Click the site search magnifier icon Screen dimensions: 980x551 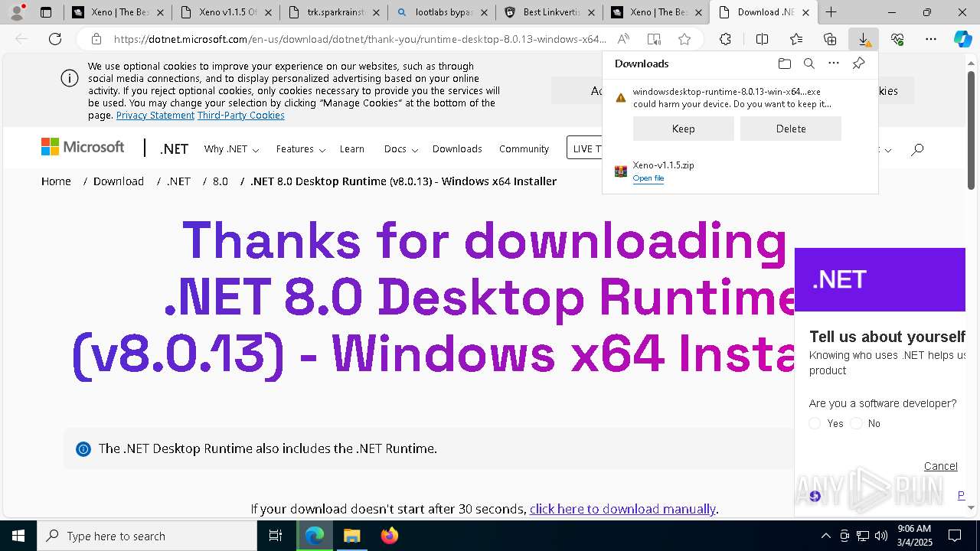pos(917,149)
